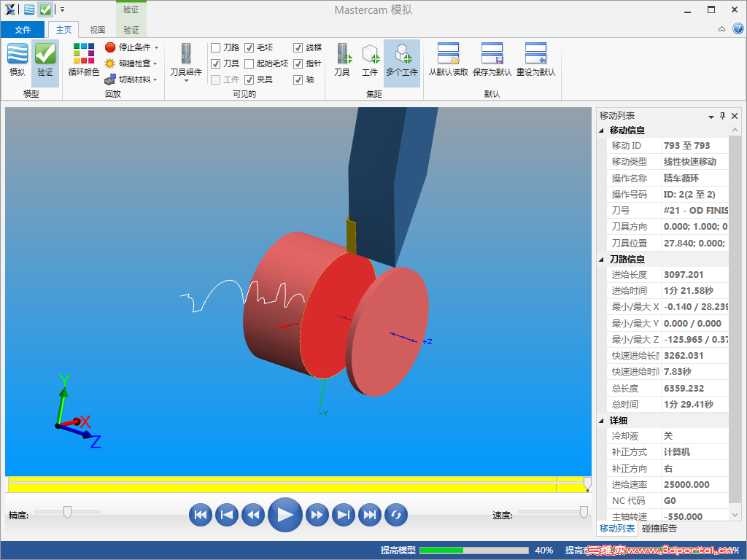Switch to the 视图 view tab

pos(98,29)
